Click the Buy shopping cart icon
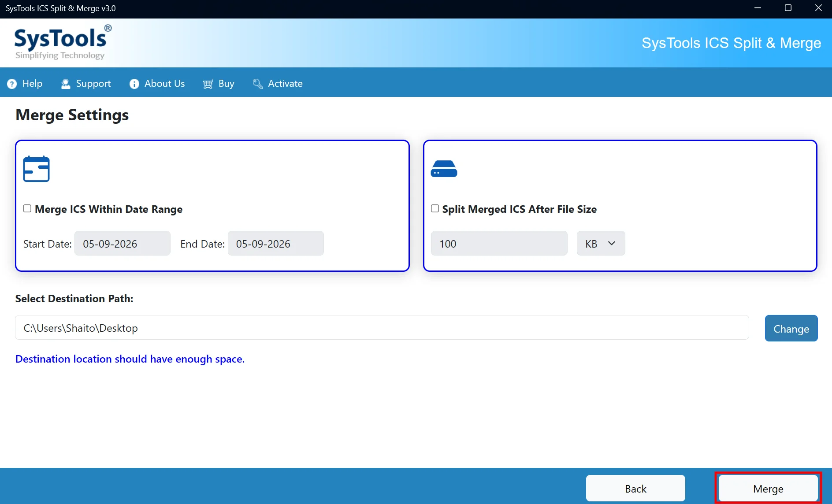Image resolution: width=832 pixels, height=504 pixels. click(208, 84)
